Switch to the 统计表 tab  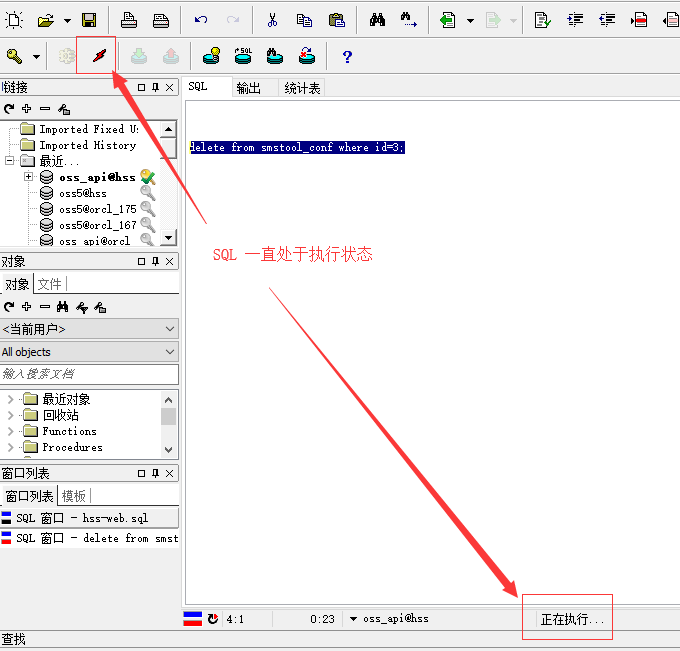coord(302,88)
